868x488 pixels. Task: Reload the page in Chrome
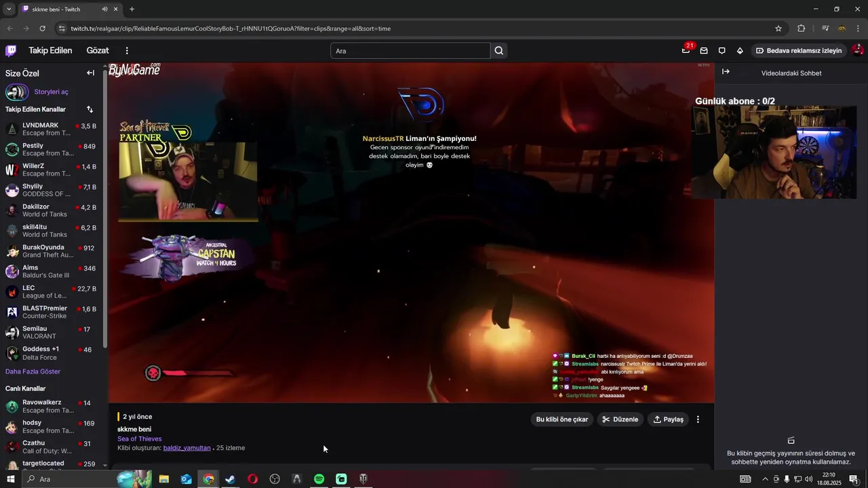click(42, 28)
